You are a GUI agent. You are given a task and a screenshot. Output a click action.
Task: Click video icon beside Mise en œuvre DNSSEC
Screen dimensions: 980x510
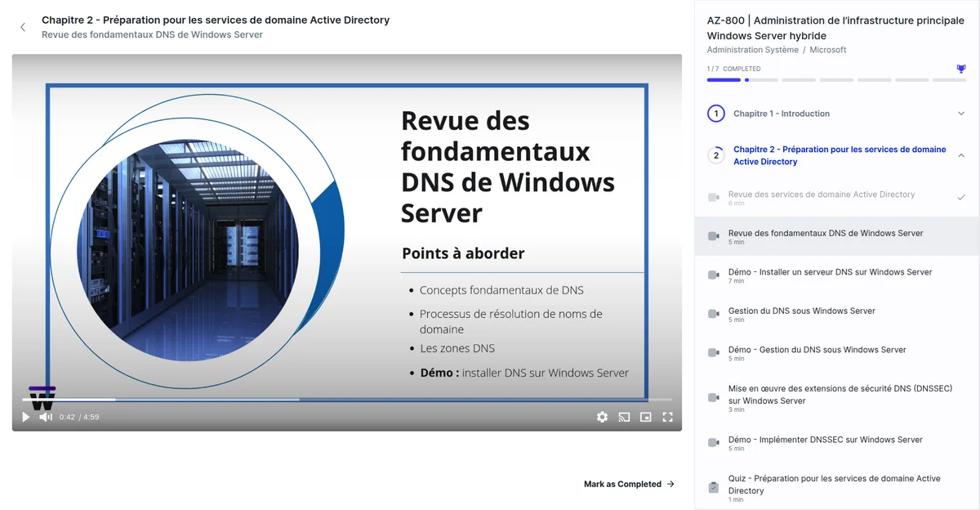click(713, 398)
